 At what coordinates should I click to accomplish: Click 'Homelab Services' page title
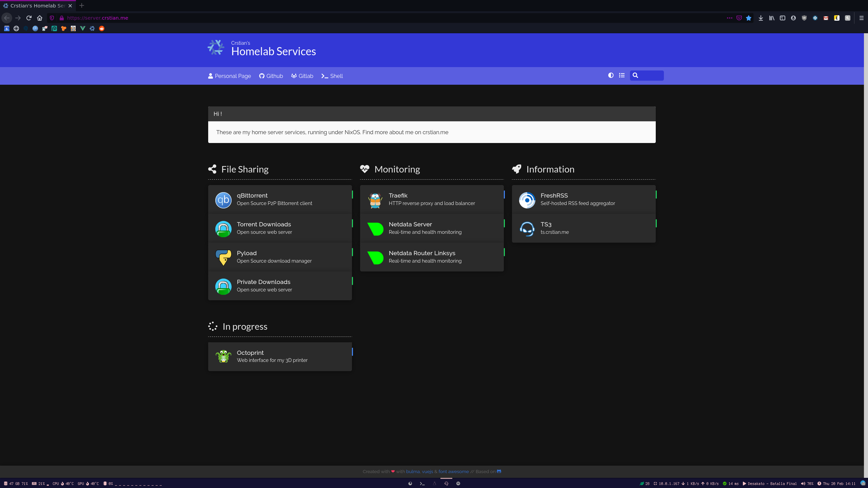pyautogui.click(x=273, y=51)
